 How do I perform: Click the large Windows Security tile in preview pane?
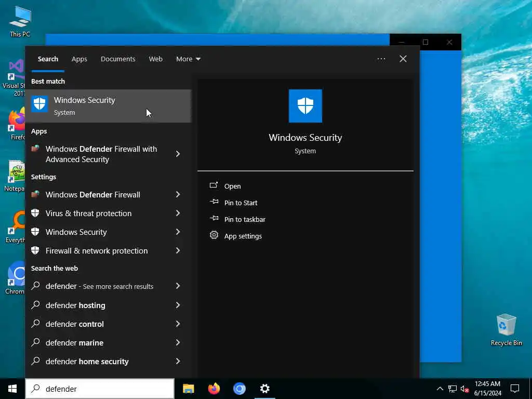[305, 106]
